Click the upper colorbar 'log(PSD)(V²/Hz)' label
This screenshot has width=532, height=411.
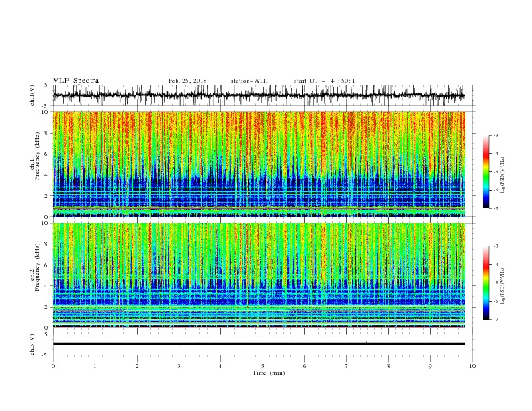[503, 175]
